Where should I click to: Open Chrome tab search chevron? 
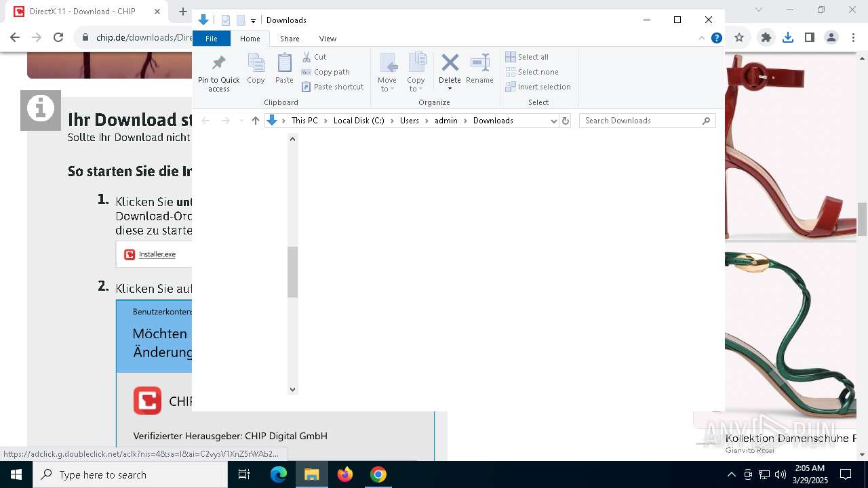tap(759, 9)
